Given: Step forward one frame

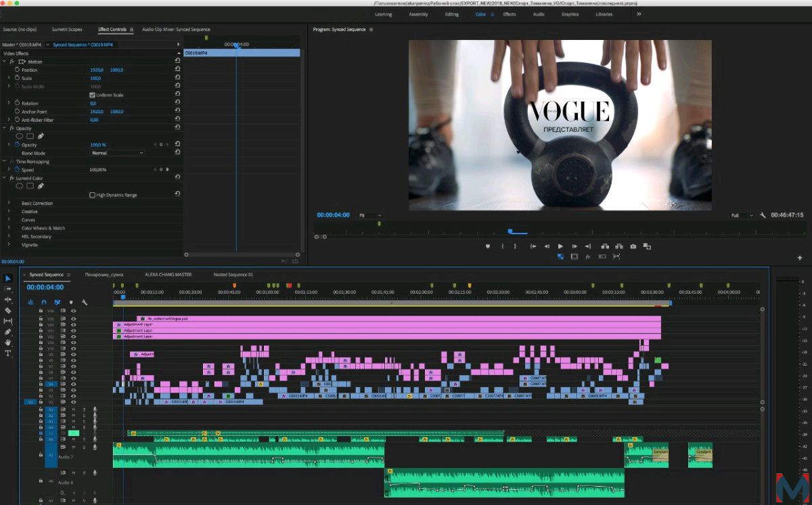Looking at the screenshot, I should pos(574,246).
